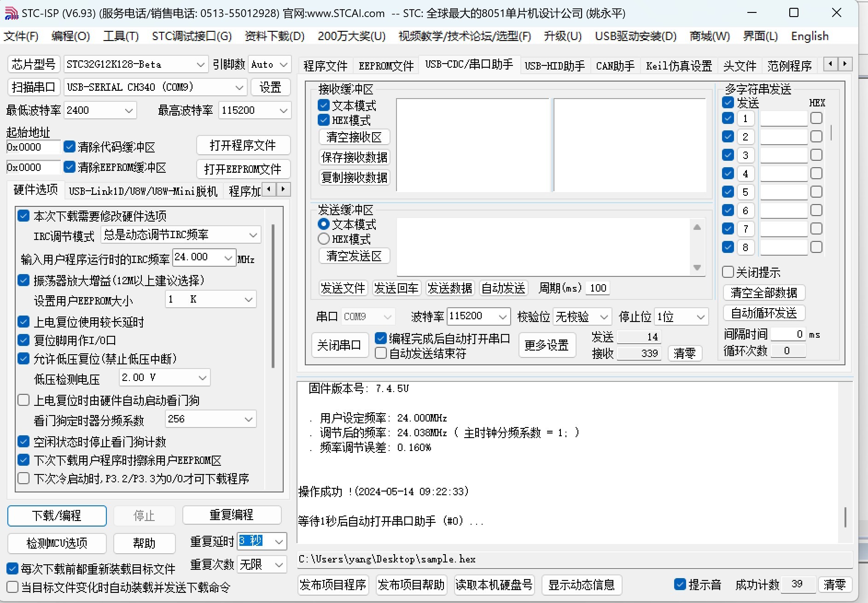Open 文件(F) menu
Viewport: 868px width, 603px height.
click(21, 36)
